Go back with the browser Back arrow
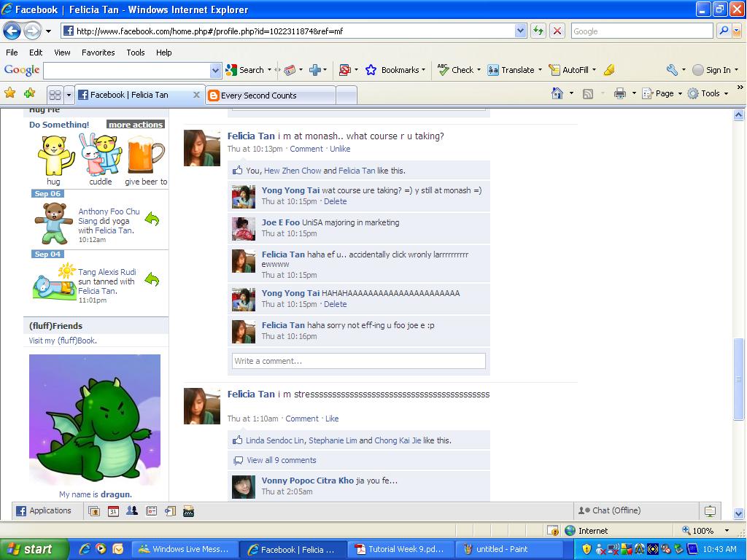The height and width of the screenshot is (560, 747). pyautogui.click(x=12, y=31)
